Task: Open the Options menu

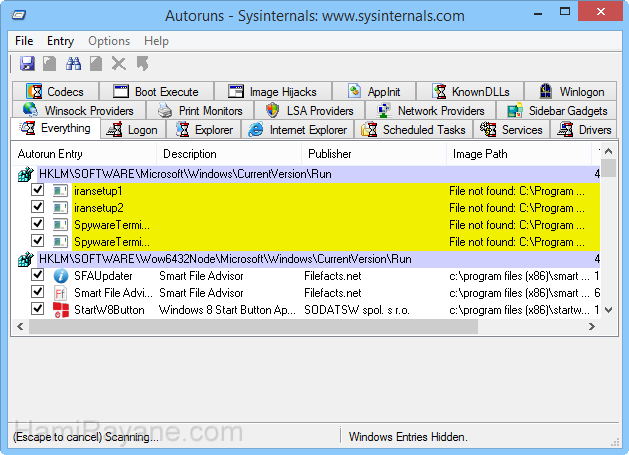Action: click(x=109, y=41)
